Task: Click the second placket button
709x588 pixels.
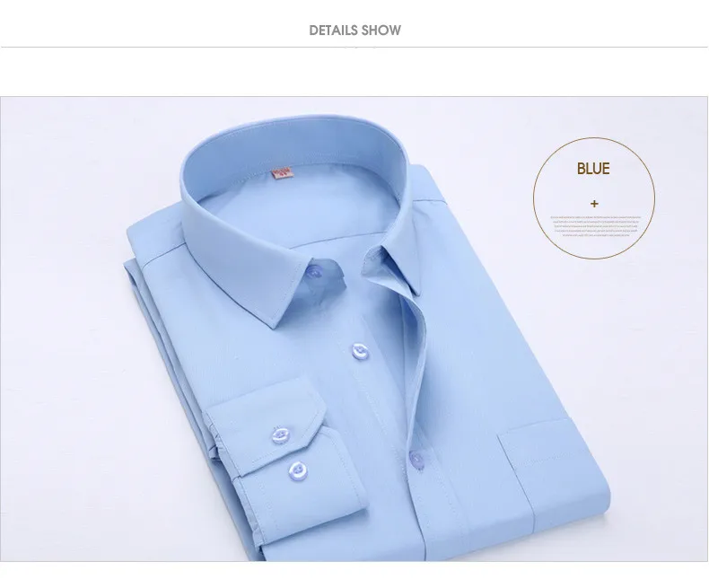Action: [360, 351]
